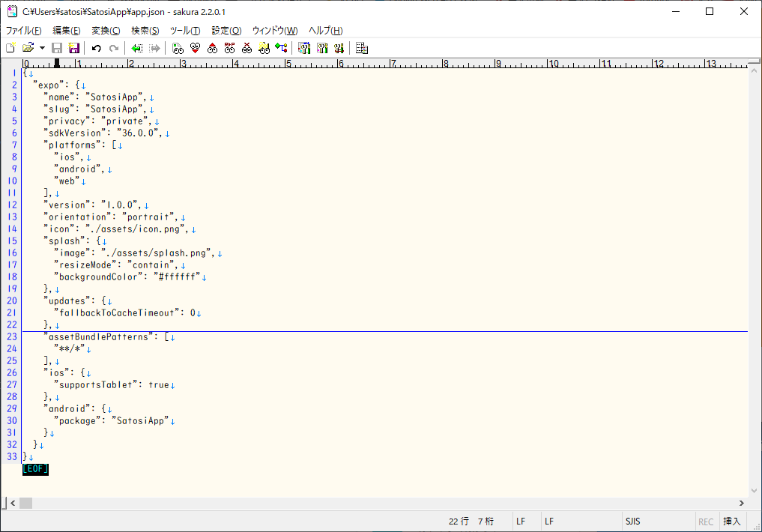Click Find Next icon with down arrow
762x532 pixels.
pyautogui.click(x=196, y=48)
